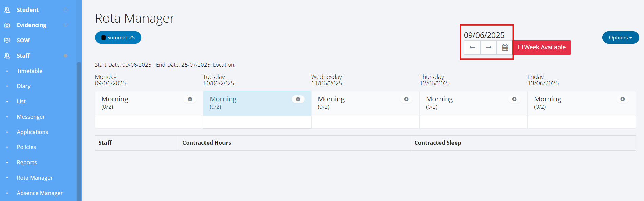Collapse the Staff sidebar section

[23, 56]
